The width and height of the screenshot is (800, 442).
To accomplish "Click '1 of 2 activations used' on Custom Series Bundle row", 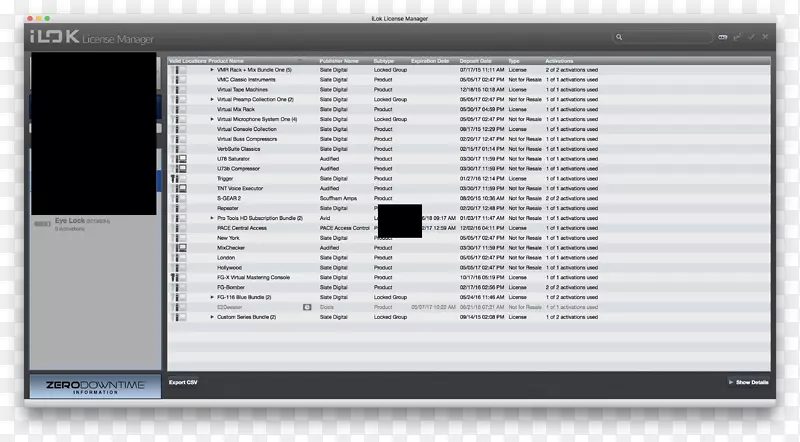I will 571,317.
